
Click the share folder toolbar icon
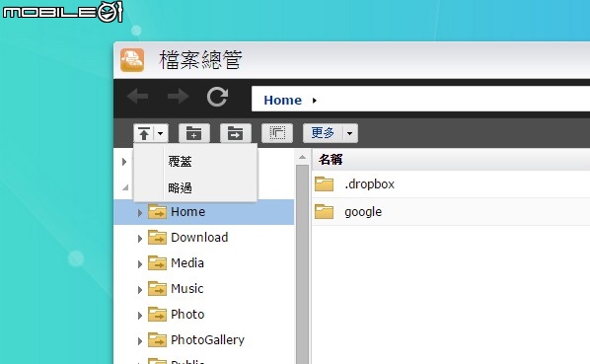click(235, 133)
